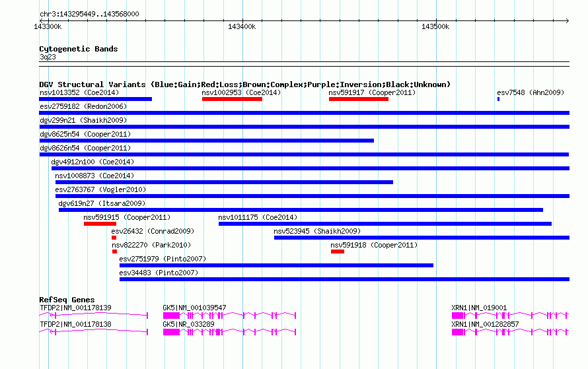588x369 pixels.
Task: Select the dgv8626n54 (Cooper2011) label
Action: tap(85, 148)
